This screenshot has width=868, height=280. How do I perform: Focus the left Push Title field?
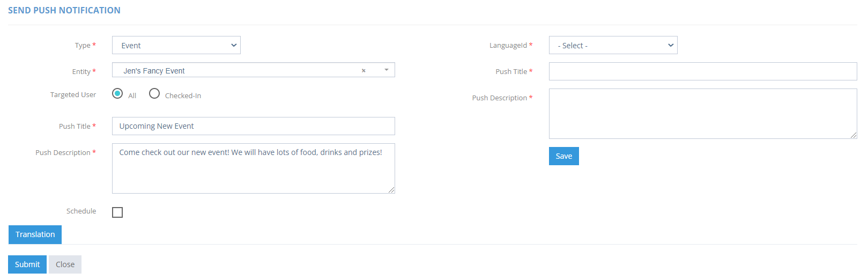coord(254,126)
